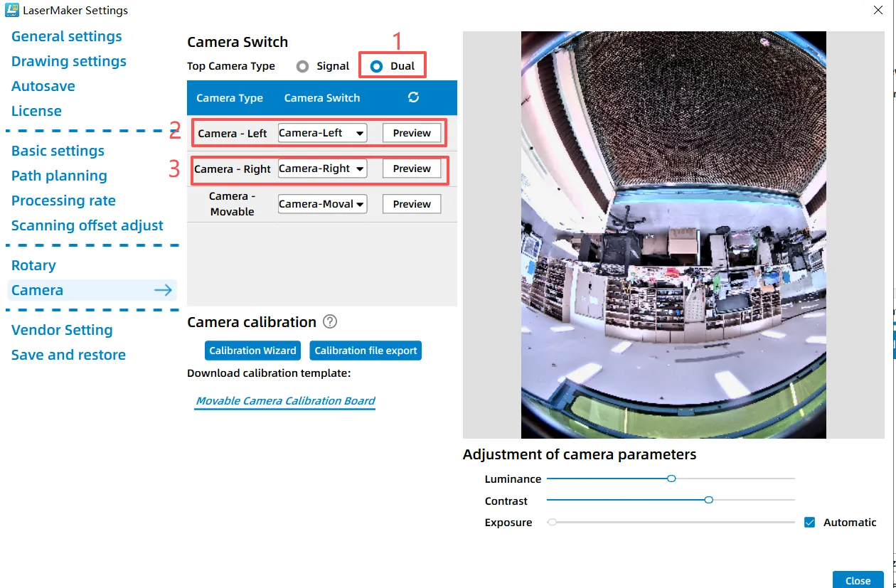The height and width of the screenshot is (588, 896).
Task: Click the camera preview image
Action: coord(673,235)
